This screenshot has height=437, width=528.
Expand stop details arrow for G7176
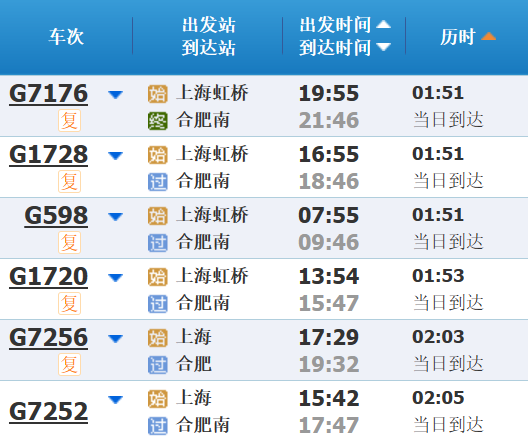click(116, 95)
